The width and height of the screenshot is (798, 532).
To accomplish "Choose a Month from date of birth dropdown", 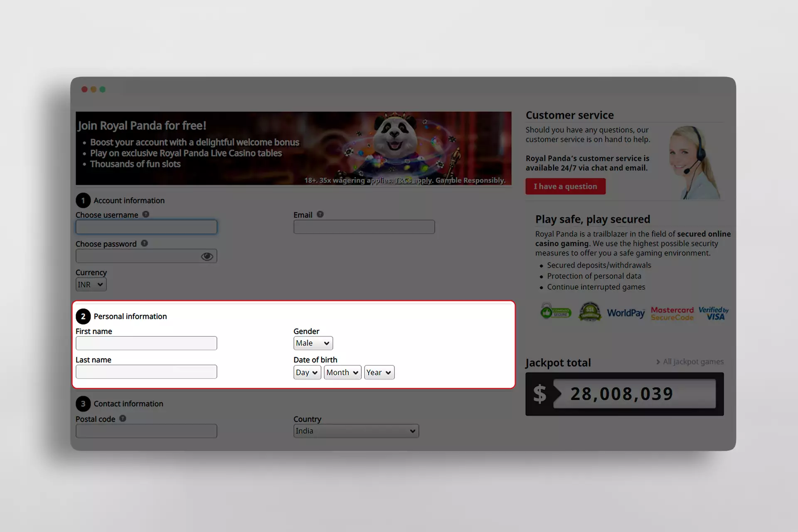I will click(342, 372).
